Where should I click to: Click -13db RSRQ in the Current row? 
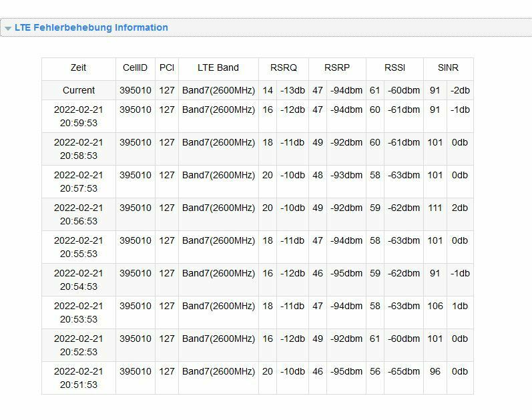pyautogui.click(x=292, y=90)
